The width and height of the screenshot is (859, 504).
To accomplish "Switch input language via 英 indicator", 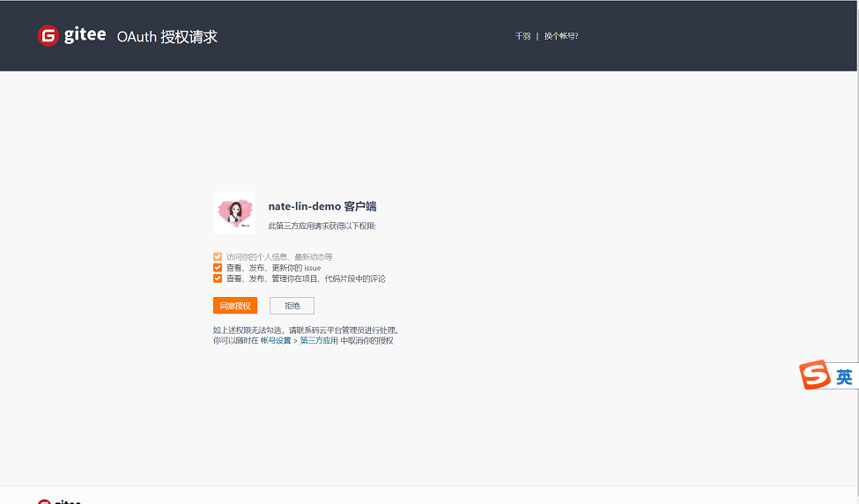I will [844, 377].
